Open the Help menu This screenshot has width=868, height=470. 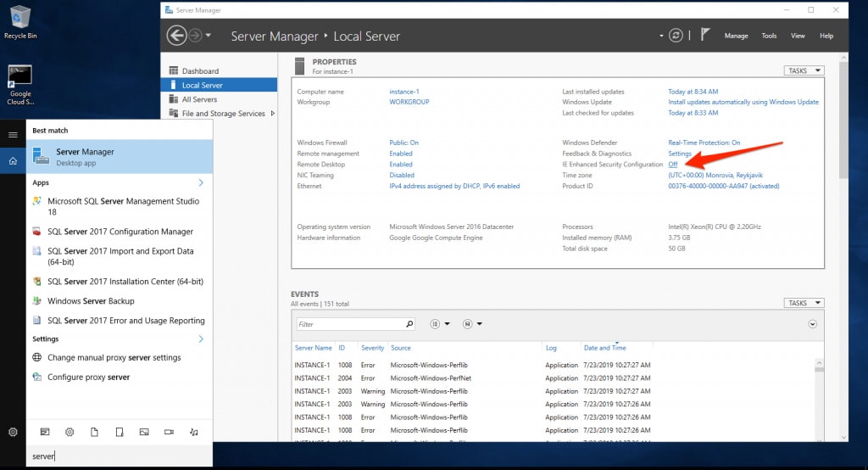point(826,36)
